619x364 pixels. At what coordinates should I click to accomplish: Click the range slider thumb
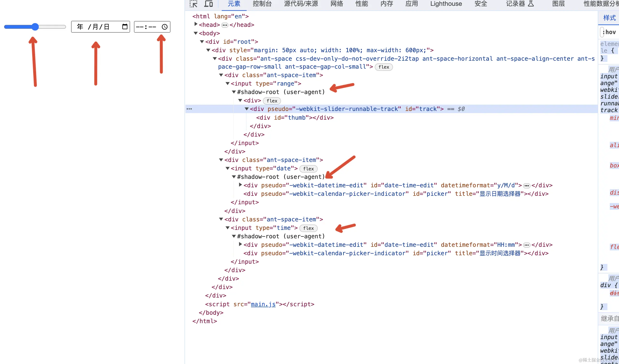point(35,27)
